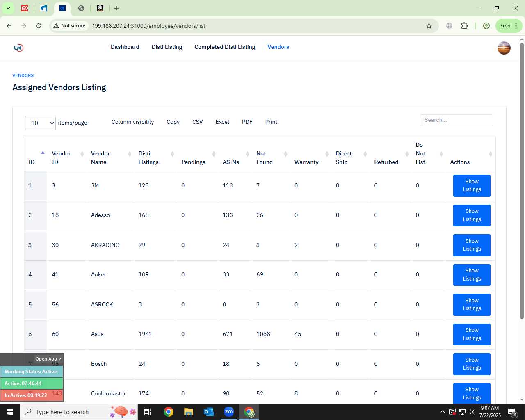
Task: Switch to the globe icon tab
Action: 81,8
